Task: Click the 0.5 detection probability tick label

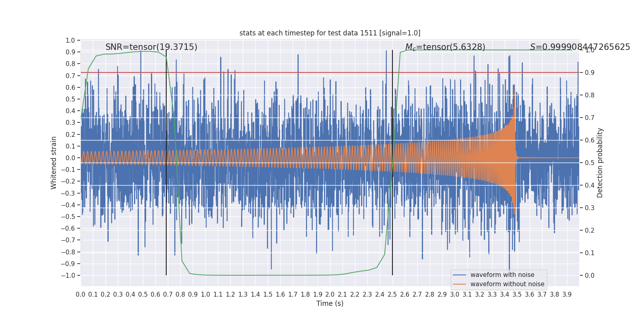Action: 590,163
